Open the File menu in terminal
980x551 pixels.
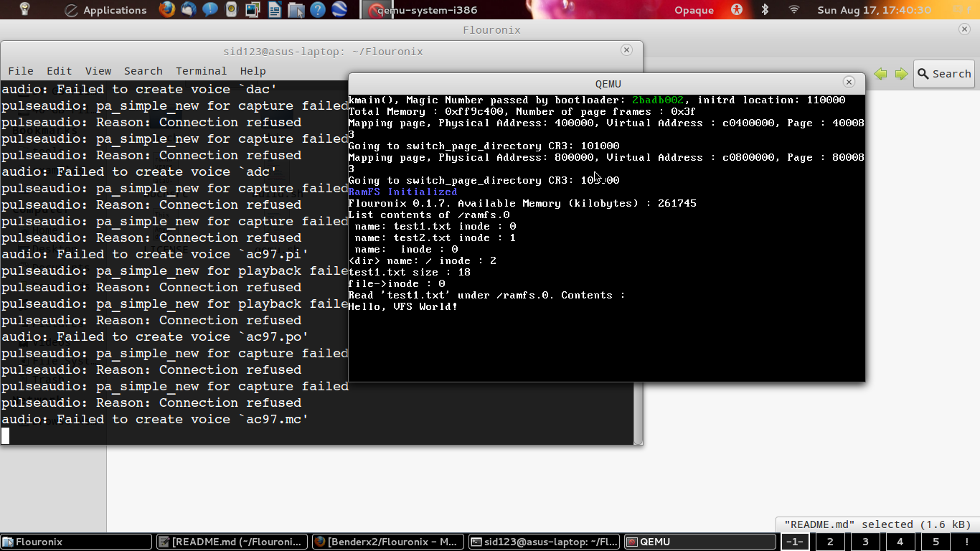pyautogui.click(x=21, y=71)
